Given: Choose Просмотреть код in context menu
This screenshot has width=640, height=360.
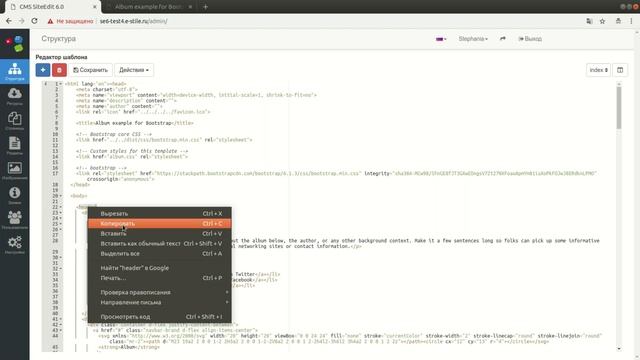Looking at the screenshot, I should pyautogui.click(x=160, y=317).
